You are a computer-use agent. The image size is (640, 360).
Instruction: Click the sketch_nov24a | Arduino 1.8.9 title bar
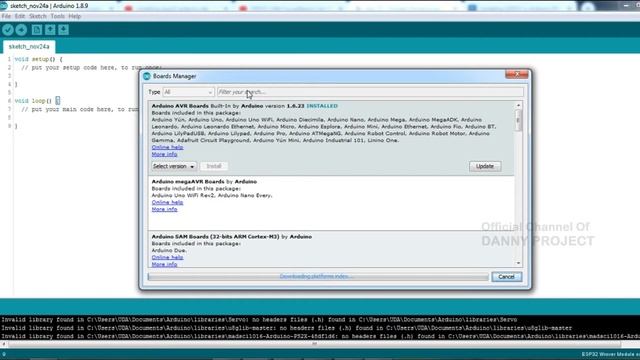click(x=49, y=6)
